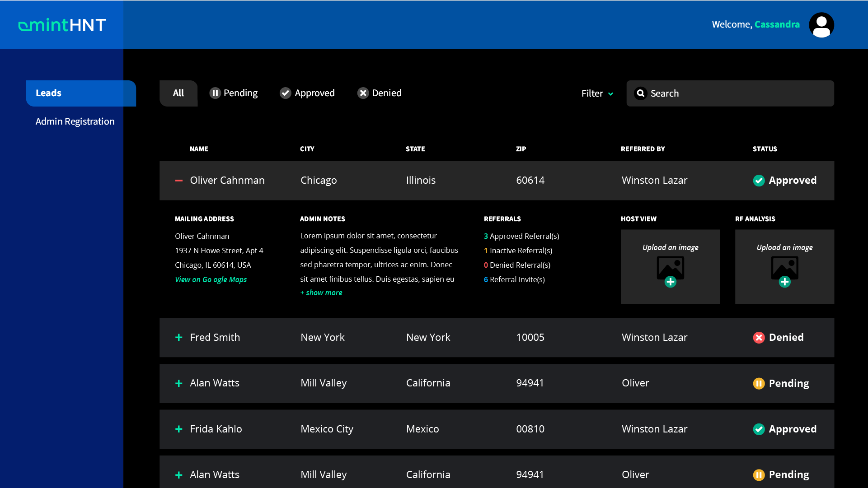Click Fred Smith's red Denied status icon
Screen dimensions: 868x488
tap(759, 338)
